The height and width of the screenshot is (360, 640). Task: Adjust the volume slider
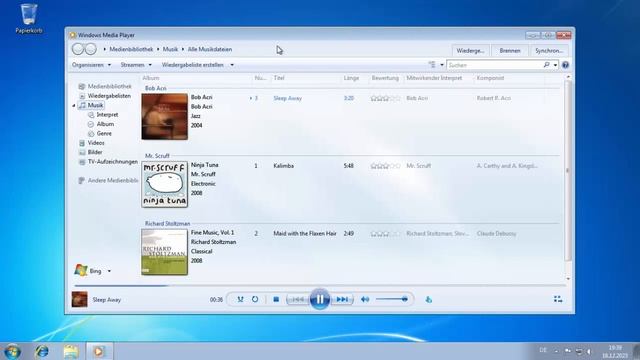coord(392,299)
